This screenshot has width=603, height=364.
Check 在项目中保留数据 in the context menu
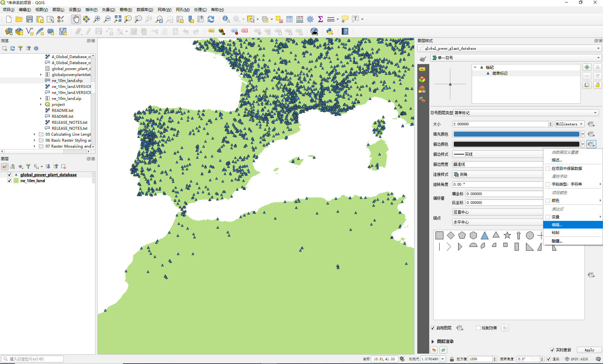point(548,168)
